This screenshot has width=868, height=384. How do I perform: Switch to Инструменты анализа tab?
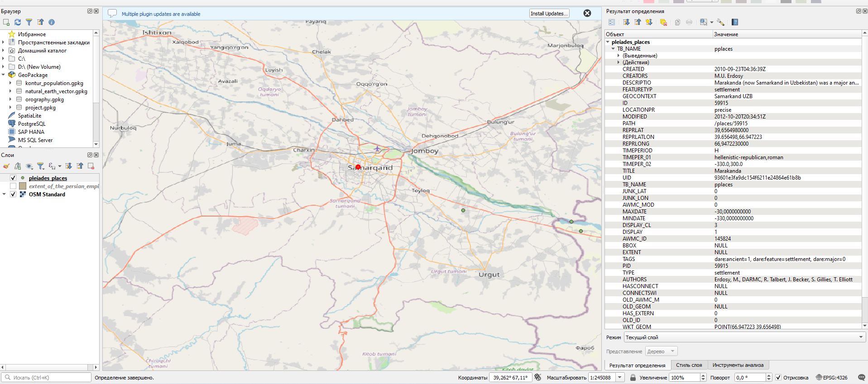738,365
